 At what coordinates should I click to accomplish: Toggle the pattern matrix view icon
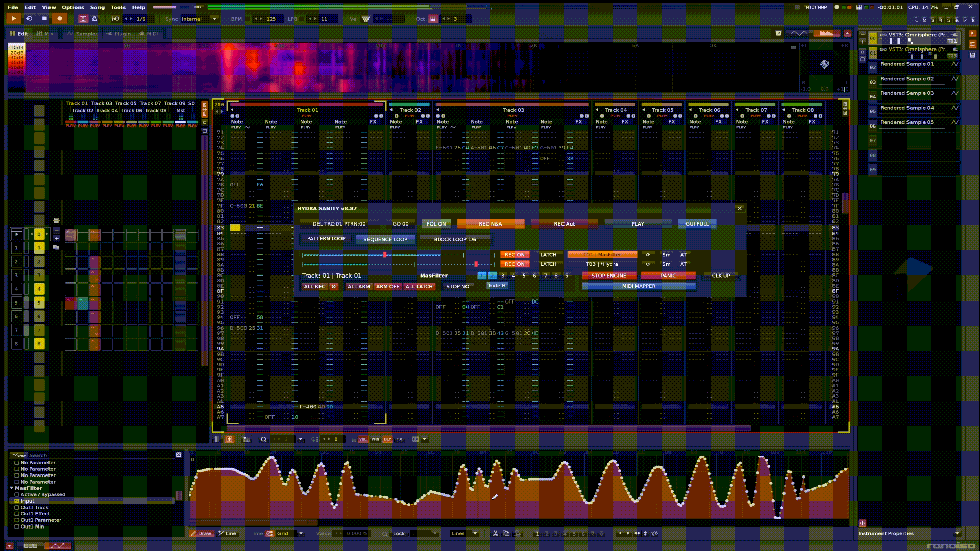coord(217,439)
